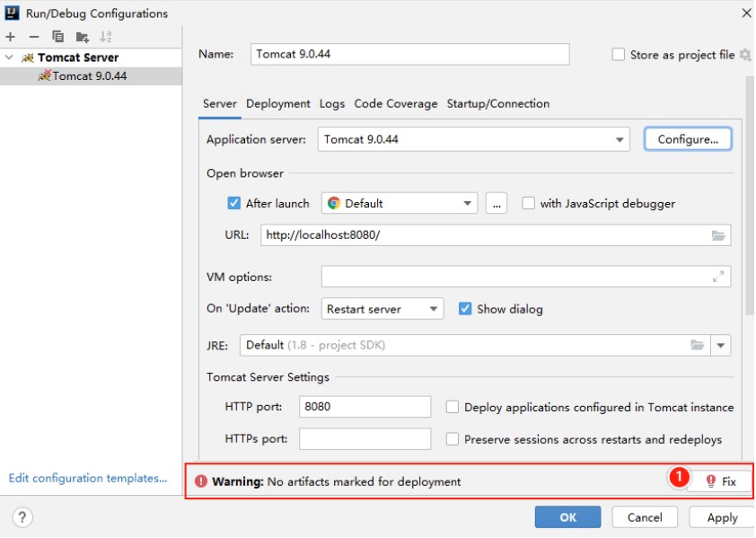Click 'Tomcat Server' tree label

[78, 57]
